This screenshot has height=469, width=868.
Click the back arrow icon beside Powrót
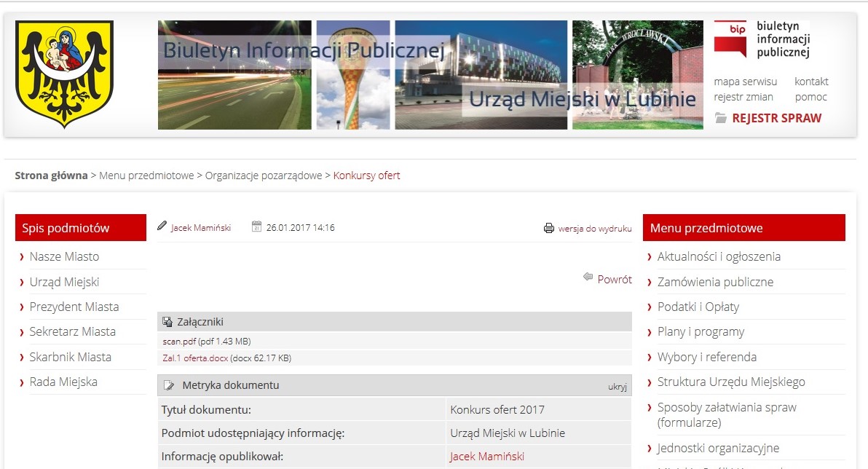[x=587, y=277]
